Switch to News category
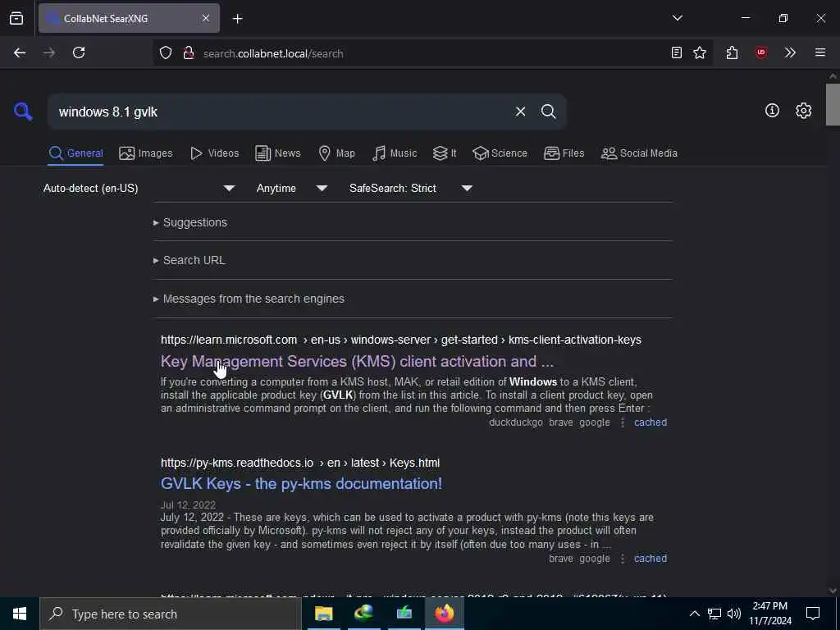Screen dimensions: 840x630 (x=277, y=153)
